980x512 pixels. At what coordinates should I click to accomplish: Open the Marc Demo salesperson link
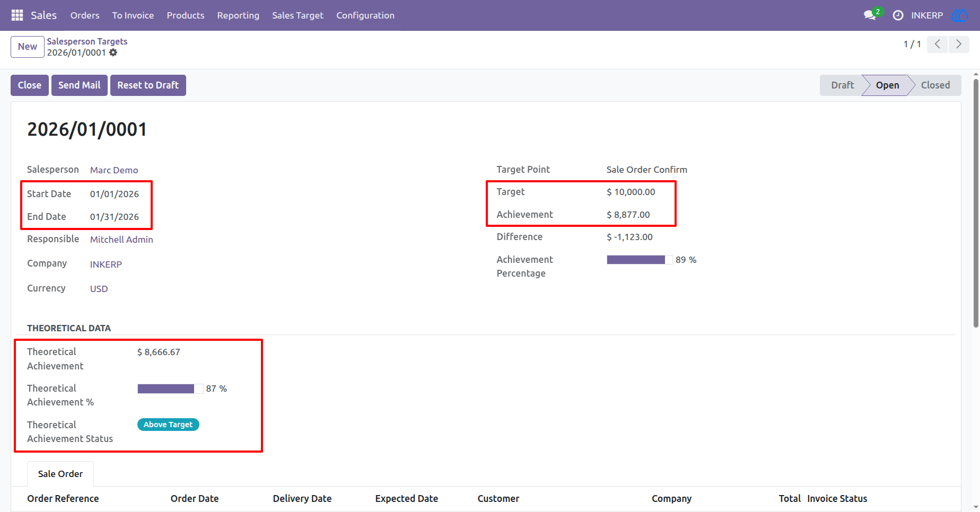point(114,170)
